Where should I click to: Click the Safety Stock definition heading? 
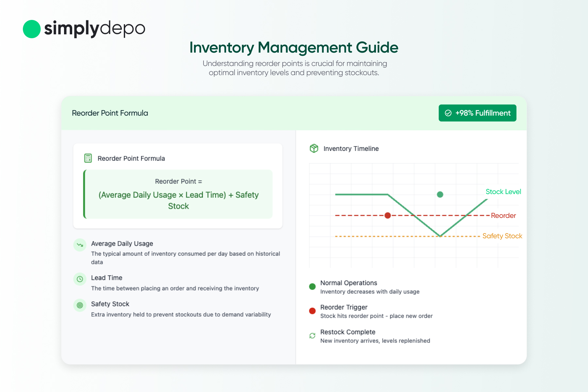coord(110,304)
